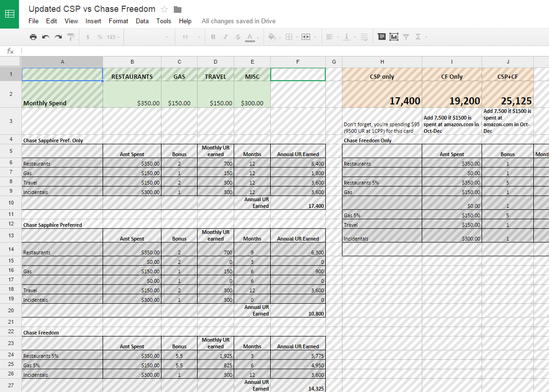The width and height of the screenshot is (549, 392).
Task: Select row 10 header
Action: point(11,203)
